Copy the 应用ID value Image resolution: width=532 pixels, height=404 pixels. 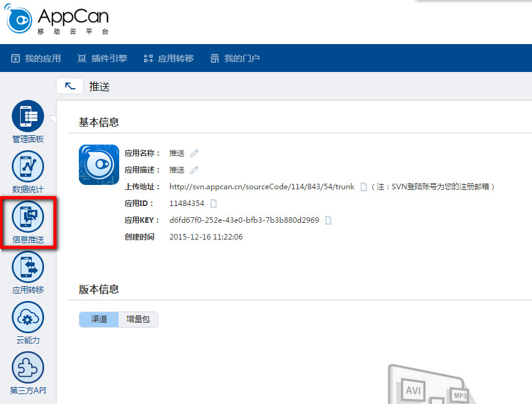pos(214,204)
